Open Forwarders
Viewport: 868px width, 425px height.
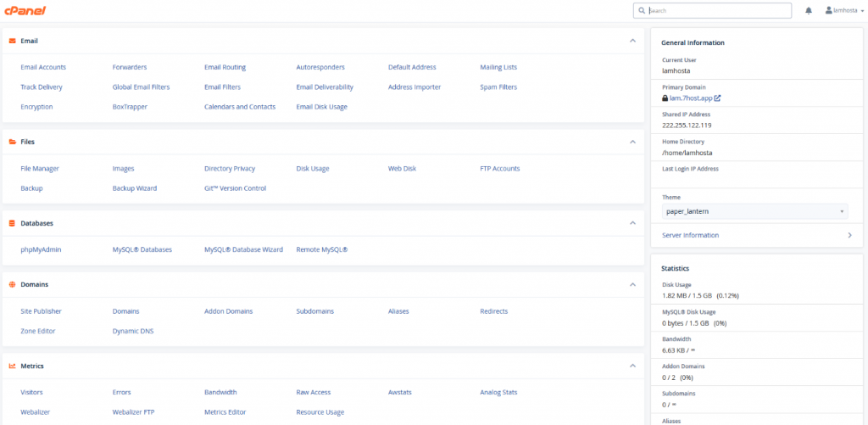[x=130, y=67]
